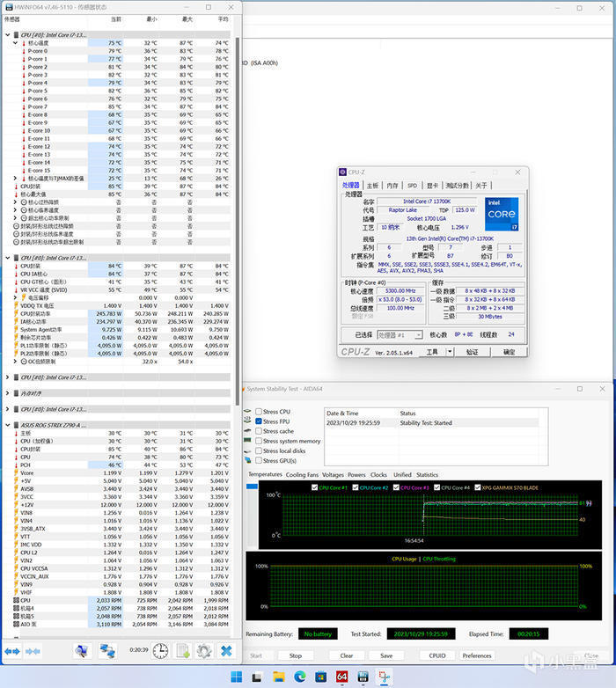Switch to Cooling Fans tab in AIDA64
The width and height of the screenshot is (616, 688).
coord(303,475)
